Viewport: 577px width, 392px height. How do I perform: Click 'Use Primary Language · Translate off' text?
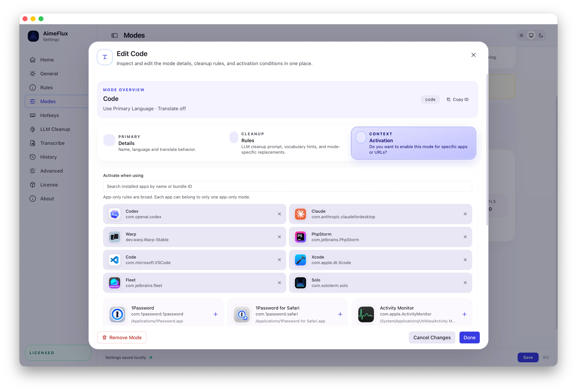(x=144, y=109)
